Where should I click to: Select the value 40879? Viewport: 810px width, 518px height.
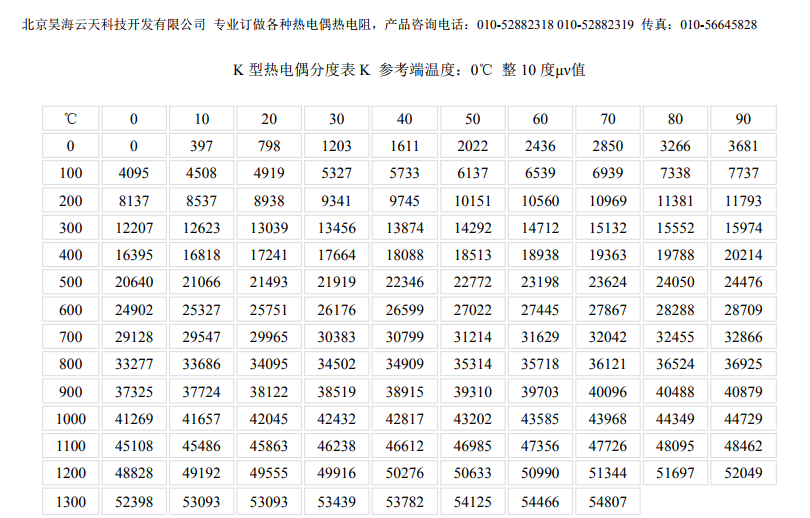coord(743,391)
